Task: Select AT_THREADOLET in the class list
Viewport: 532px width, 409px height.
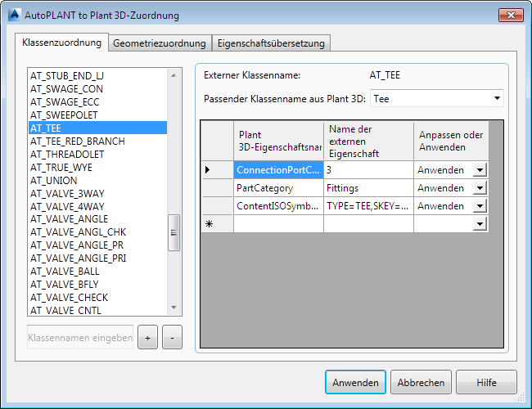Action: [97, 154]
